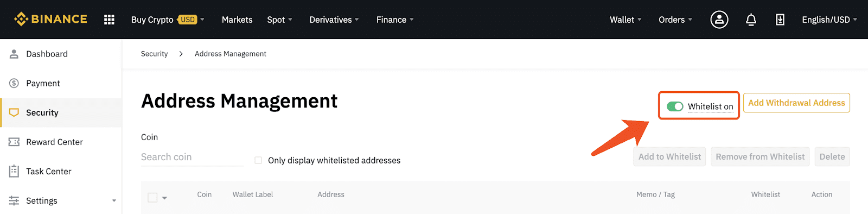The height and width of the screenshot is (214, 868).
Task: Expand Settings in the sidebar
Action: pyautogui.click(x=61, y=200)
